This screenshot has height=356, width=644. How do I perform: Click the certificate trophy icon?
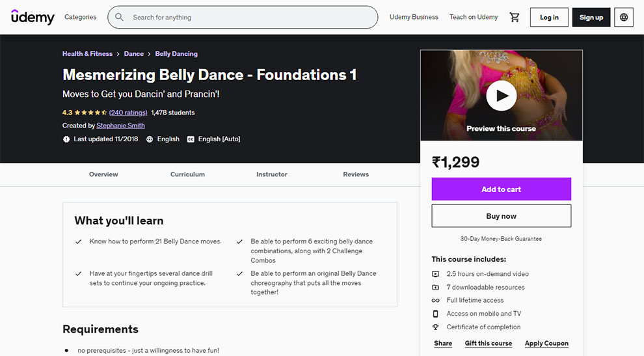[x=436, y=327]
